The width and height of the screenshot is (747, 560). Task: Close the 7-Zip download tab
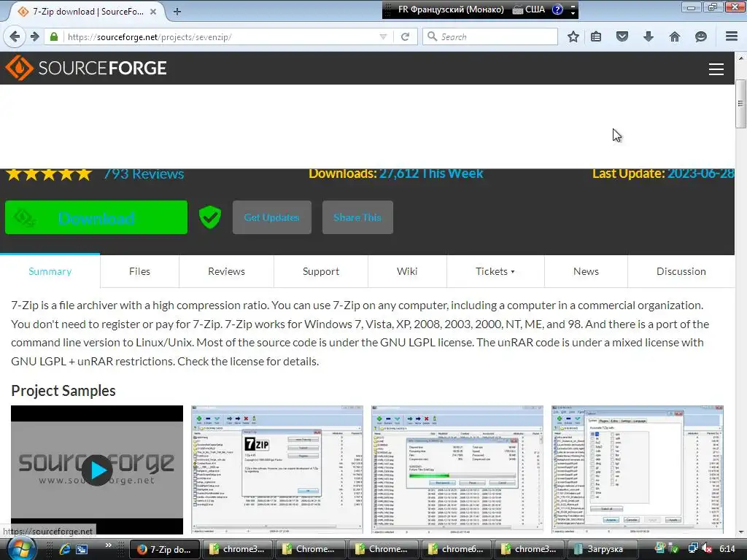coord(153,12)
